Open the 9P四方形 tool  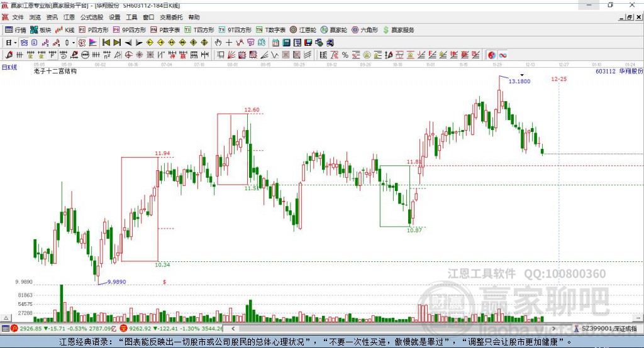pyautogui.click(x=130, y=30)
